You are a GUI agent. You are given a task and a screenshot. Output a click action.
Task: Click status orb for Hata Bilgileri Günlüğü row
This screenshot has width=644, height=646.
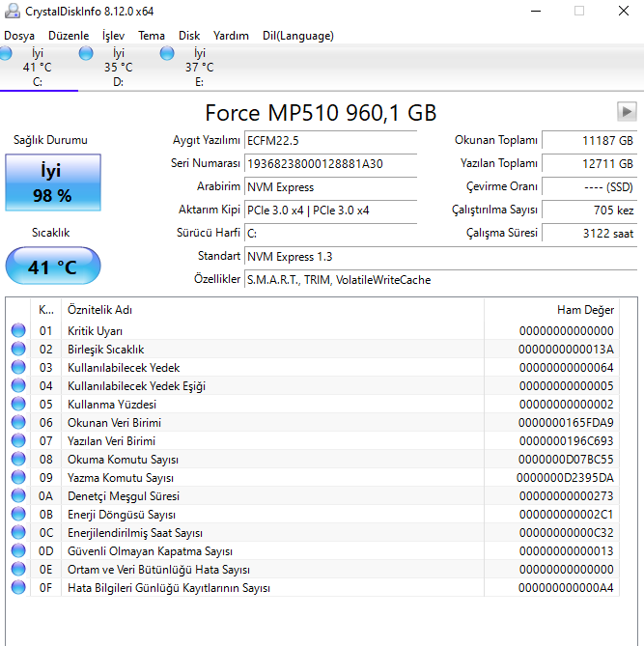[x=18, y=587]
